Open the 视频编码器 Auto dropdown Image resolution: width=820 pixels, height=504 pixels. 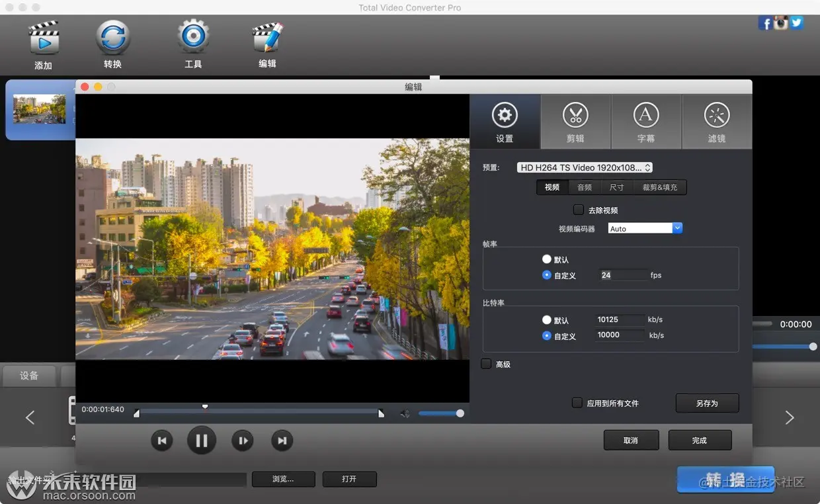645,228
